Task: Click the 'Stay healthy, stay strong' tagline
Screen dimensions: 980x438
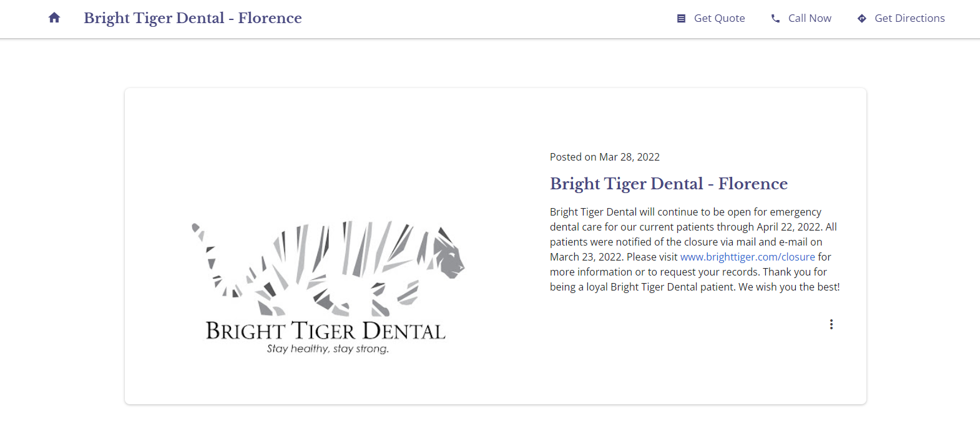Action: [328, 349]
